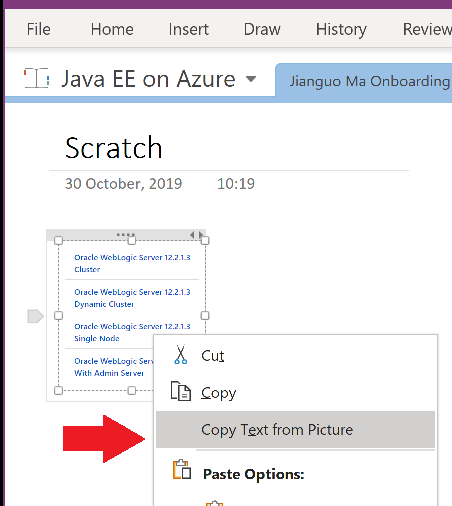Expand the Java EE on Azure notebook dropdown
This screenshot has height=506, width=452.
[251, 79]
